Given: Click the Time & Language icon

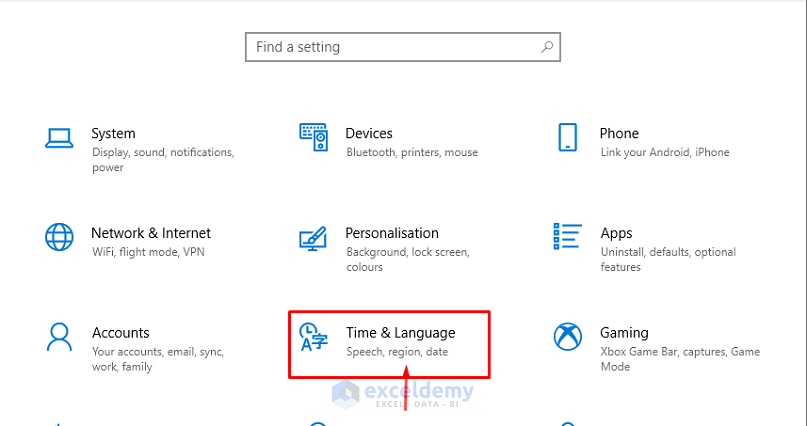Looking at the screenshot, I should [x=314, y=337].
